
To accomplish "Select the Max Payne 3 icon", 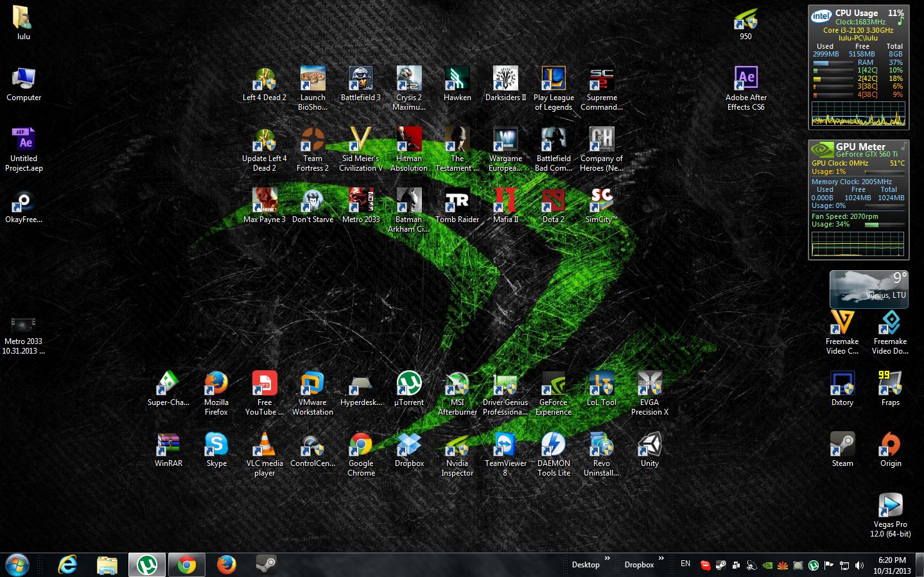I will click(x=265, y=206).
